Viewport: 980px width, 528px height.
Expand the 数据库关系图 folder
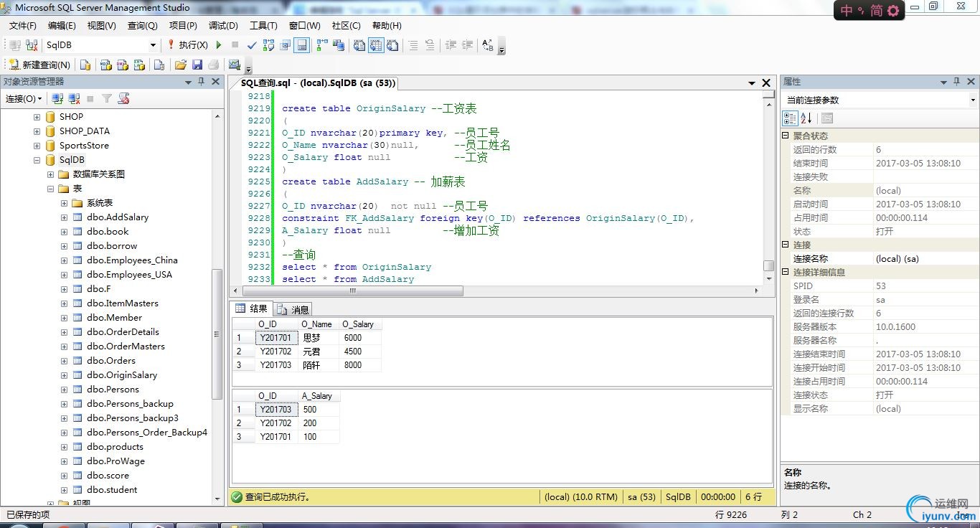(x=51, y=174)
